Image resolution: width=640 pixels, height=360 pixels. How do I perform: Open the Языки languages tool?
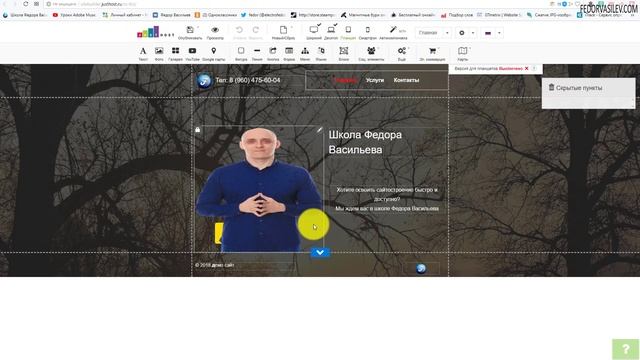point(321,51)
